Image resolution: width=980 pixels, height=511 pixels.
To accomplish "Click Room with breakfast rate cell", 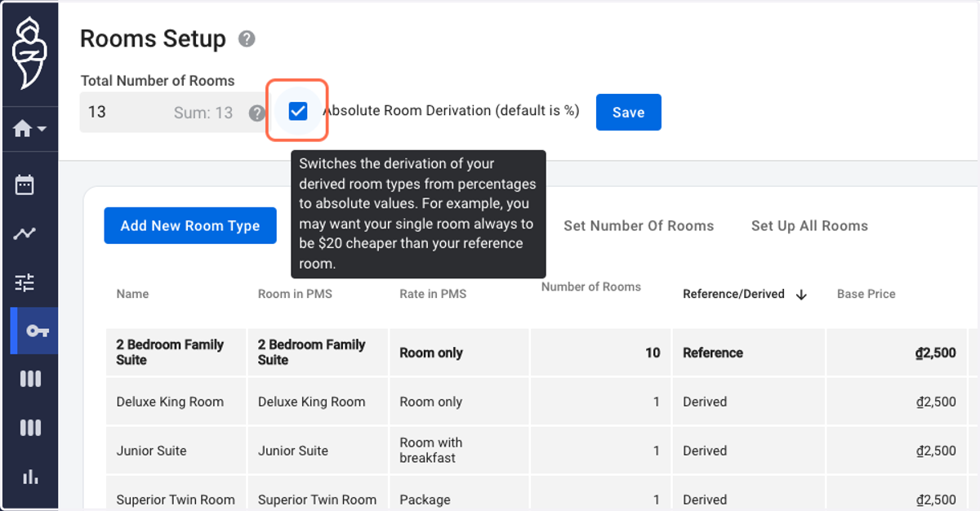I will [x=459, y=451].
